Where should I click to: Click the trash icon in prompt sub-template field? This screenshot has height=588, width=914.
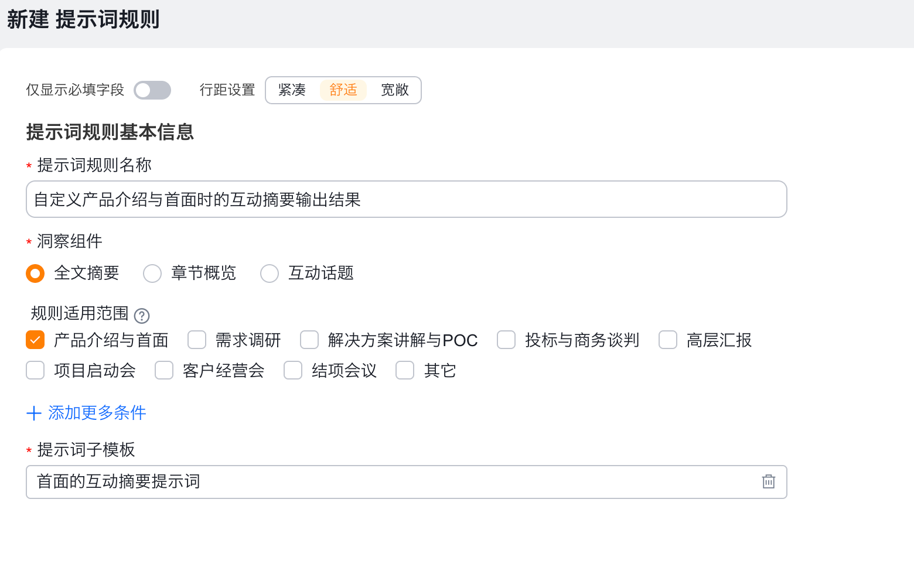[768, 481]
